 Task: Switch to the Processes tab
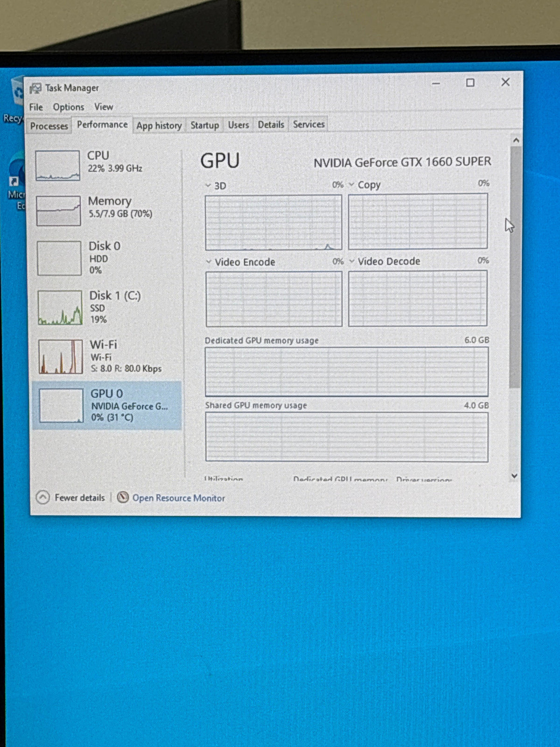(x=49, y=126)
